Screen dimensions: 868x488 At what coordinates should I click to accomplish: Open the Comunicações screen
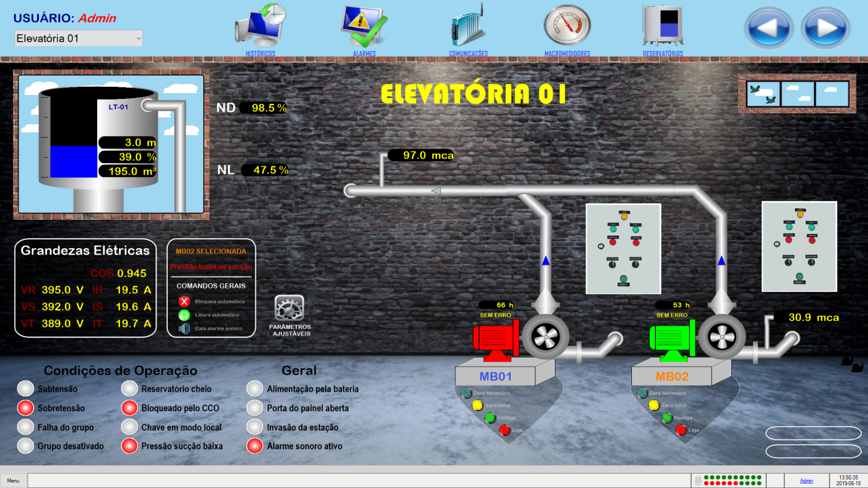468,28
